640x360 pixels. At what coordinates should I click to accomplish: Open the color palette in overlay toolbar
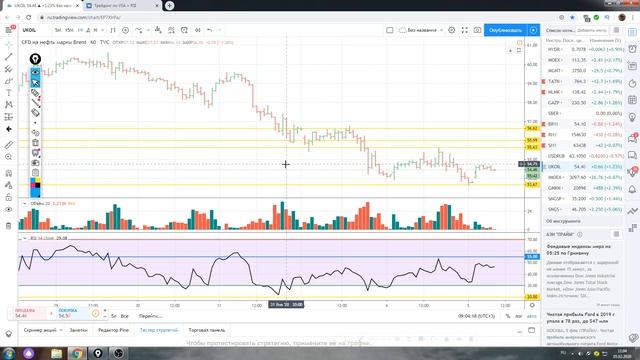click(x=36, y=182)
